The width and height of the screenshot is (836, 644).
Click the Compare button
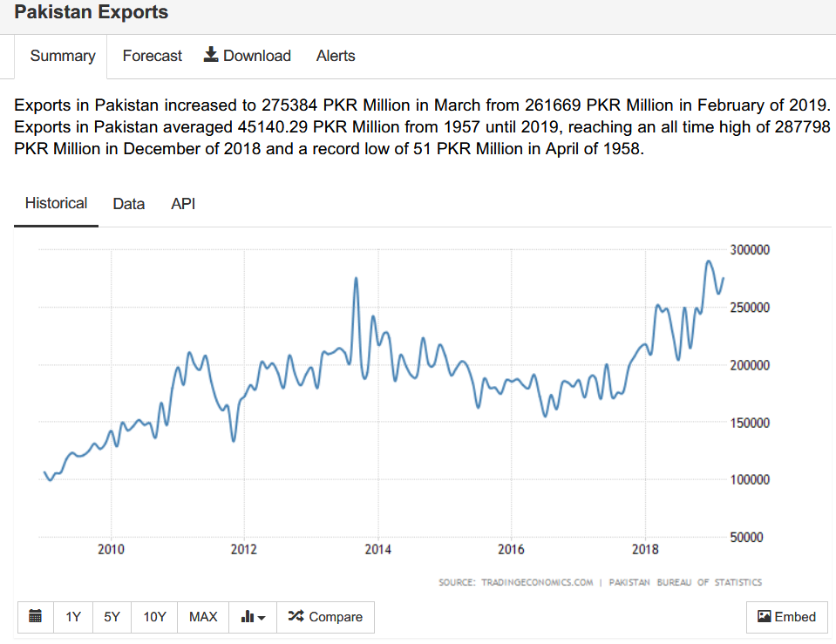click(325, 617)
